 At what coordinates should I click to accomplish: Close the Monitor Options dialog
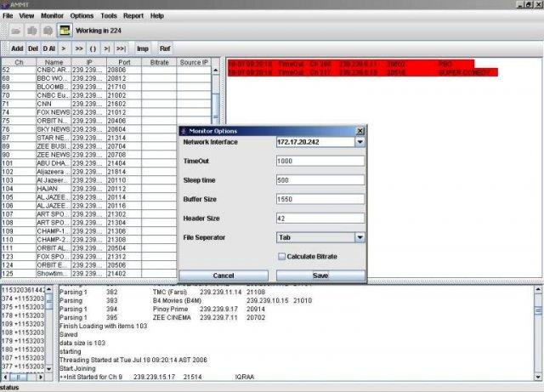(x=360, y=131)
